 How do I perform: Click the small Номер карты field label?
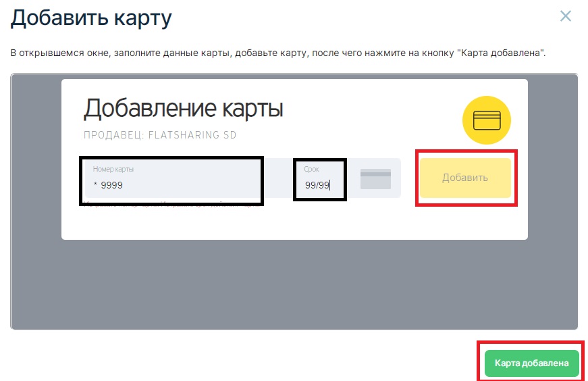(113, 169)
